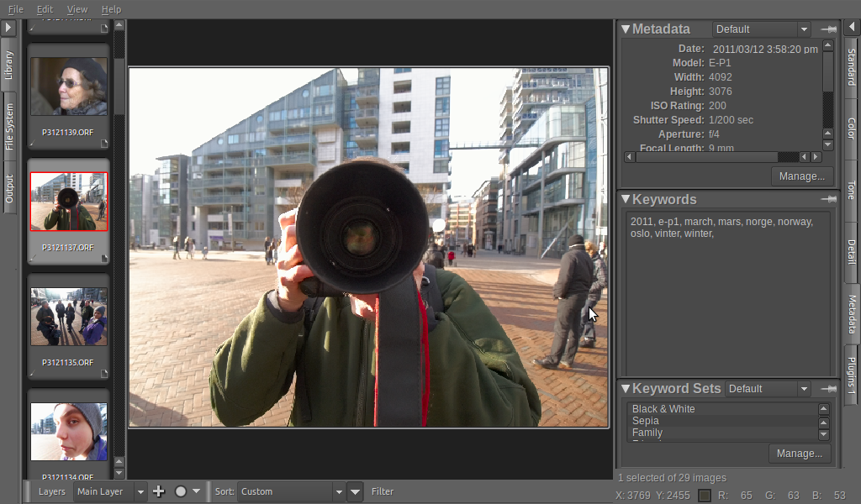Switch to the File System tab
The width and height of the screenshot is (861, 504).
(8, 127)
